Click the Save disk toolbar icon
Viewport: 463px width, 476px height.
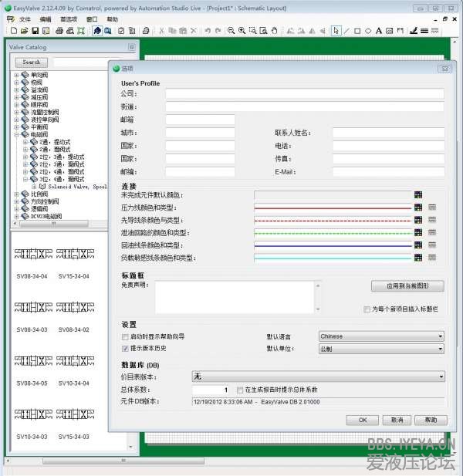35,31
